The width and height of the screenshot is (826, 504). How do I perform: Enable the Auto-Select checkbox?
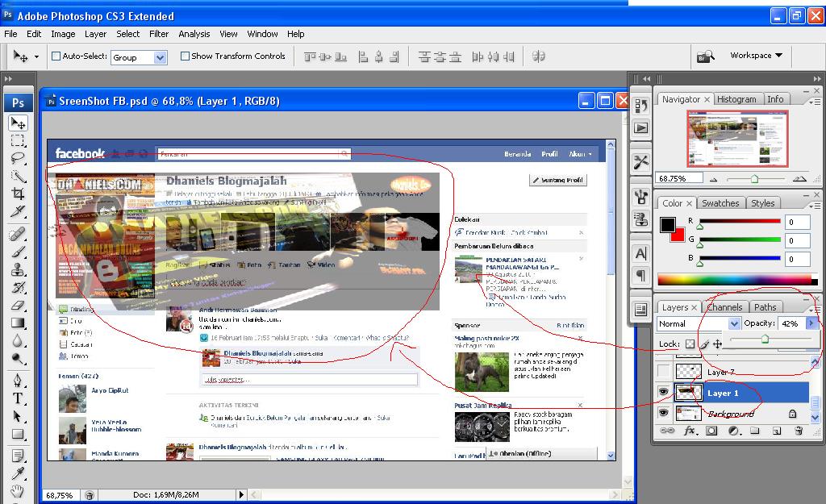[56, 56]
